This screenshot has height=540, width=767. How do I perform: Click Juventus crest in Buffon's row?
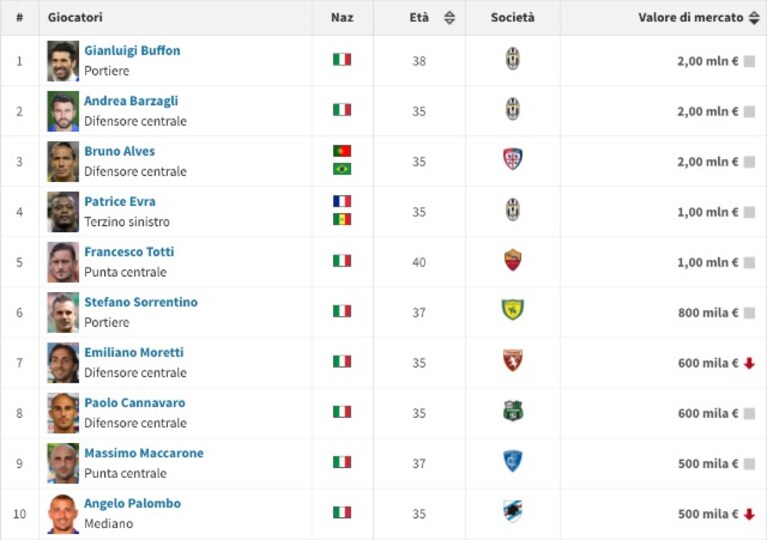tap(512, 59)
